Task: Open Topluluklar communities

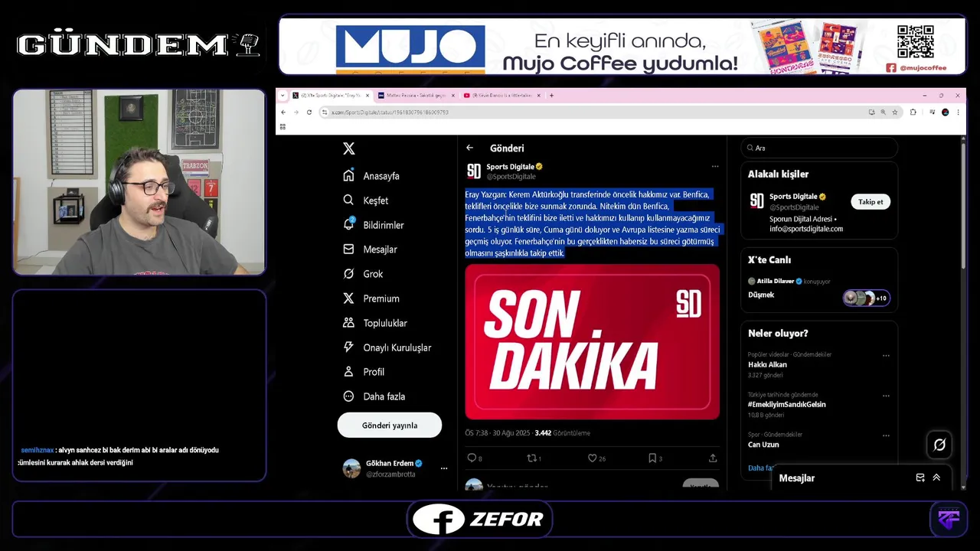Action: coord(375,323)
